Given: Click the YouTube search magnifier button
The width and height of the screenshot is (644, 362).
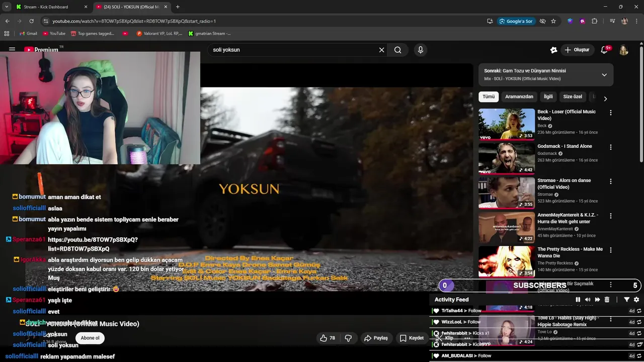Looking at the screenshot, I should point(398,50).
